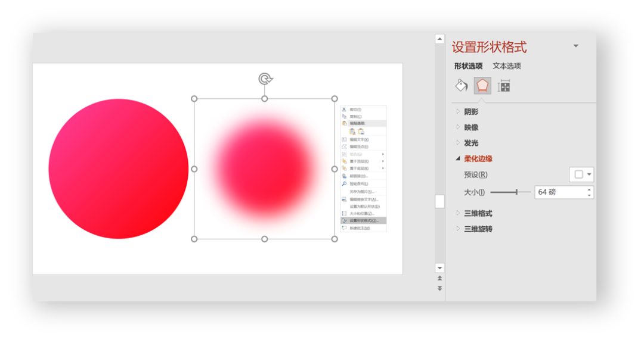Switch to the 文本选项 tab
Screen dimensions: 644x343
click(507, 66)
